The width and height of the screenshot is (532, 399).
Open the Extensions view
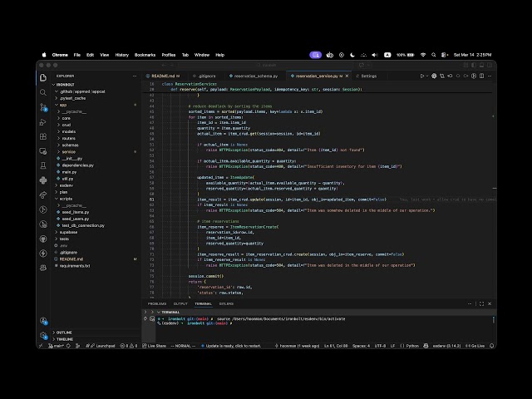[x=43, y=136]
